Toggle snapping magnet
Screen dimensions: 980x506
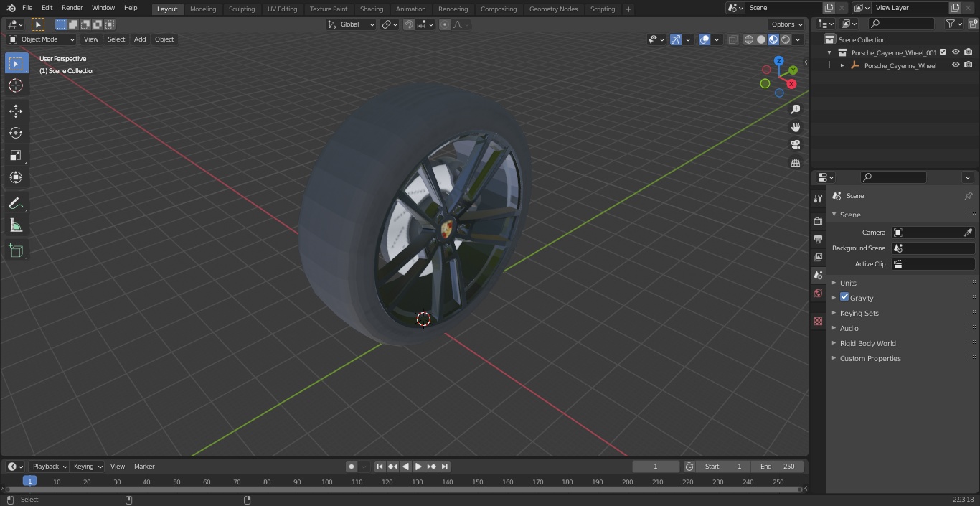coord(409,24)
